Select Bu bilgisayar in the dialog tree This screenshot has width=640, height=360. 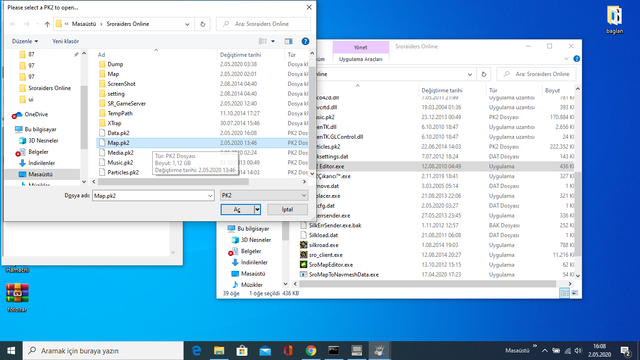pyautogui.click(x=40, y=129)
